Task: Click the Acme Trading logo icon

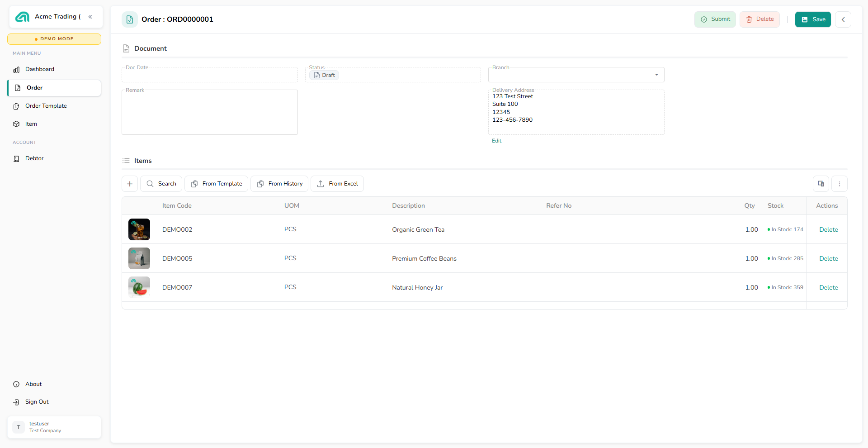Action: pos(22,17)
